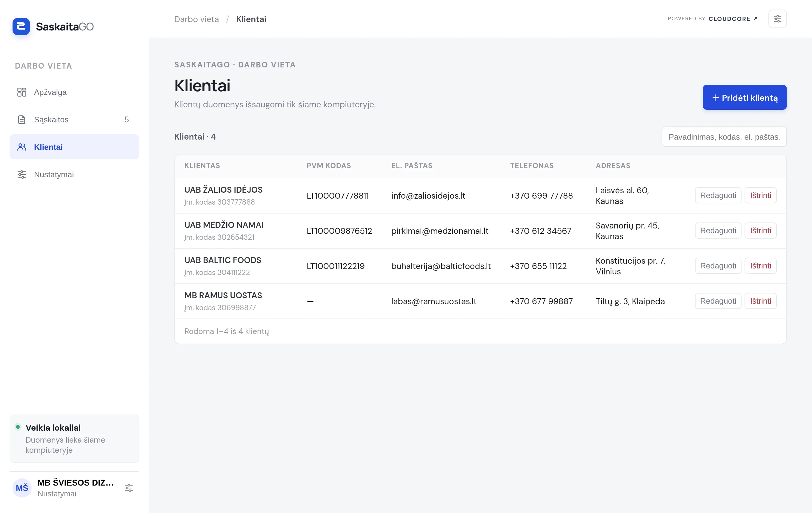Open the Sąskaitos menu item
812x513 pixels.
(x=74, y=120)
